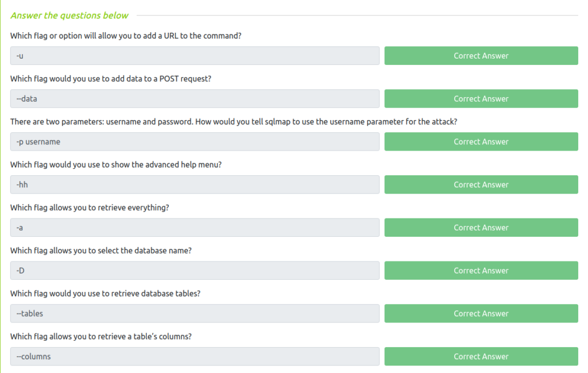This screenshot has height=373, width=588.
Task: Click the -D answer input field
Action: (x=195, y=271)
